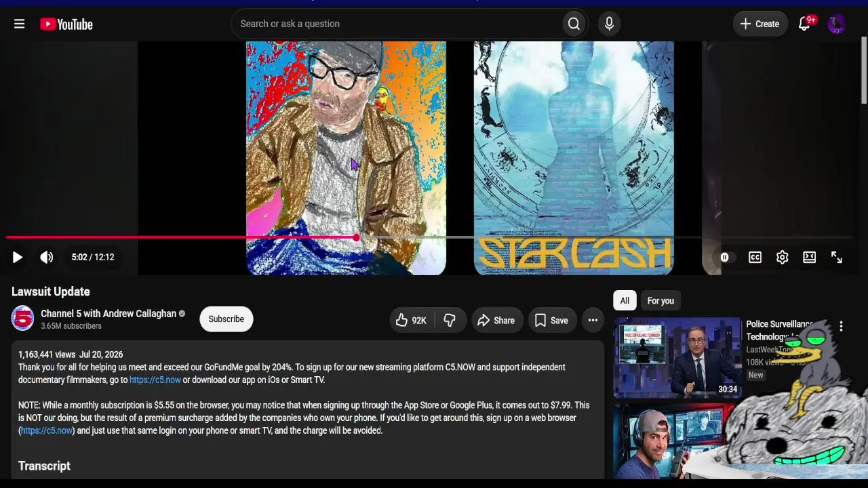Subscribe to Channel 5 with Andrew Callaghan

point(226,319)
